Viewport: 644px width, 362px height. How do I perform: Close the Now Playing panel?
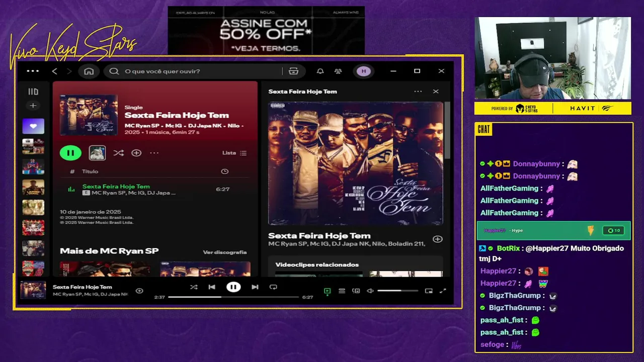(436, 92)
